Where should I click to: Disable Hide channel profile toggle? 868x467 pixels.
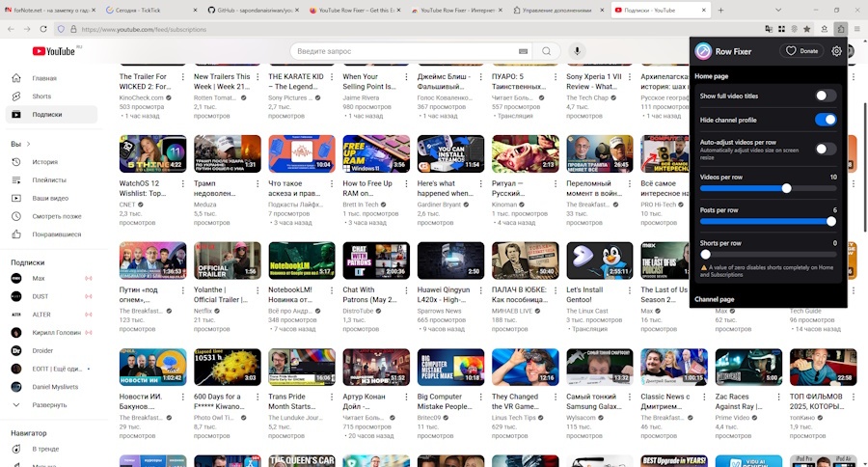[x=826, y=120]
